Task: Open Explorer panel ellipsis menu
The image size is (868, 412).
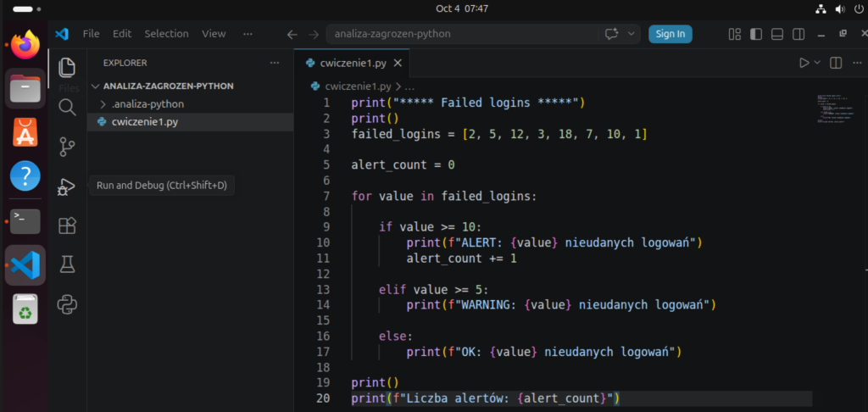Action: coord(275,63)
